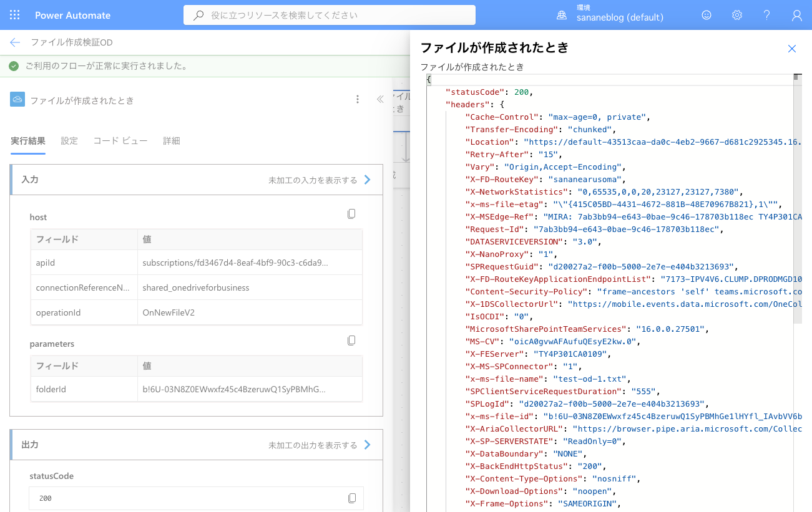
Task: Click the 出力 section header
Action: [197, 445]
